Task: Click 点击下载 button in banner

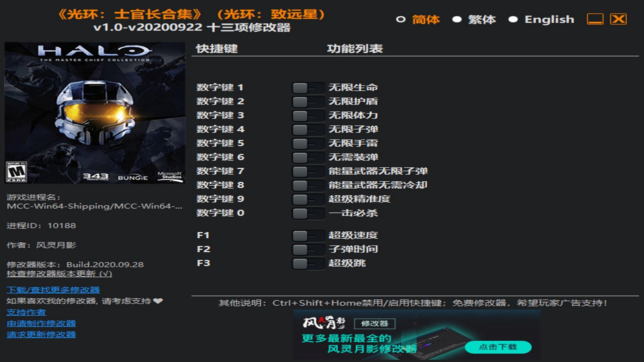Action: [498, 347]
